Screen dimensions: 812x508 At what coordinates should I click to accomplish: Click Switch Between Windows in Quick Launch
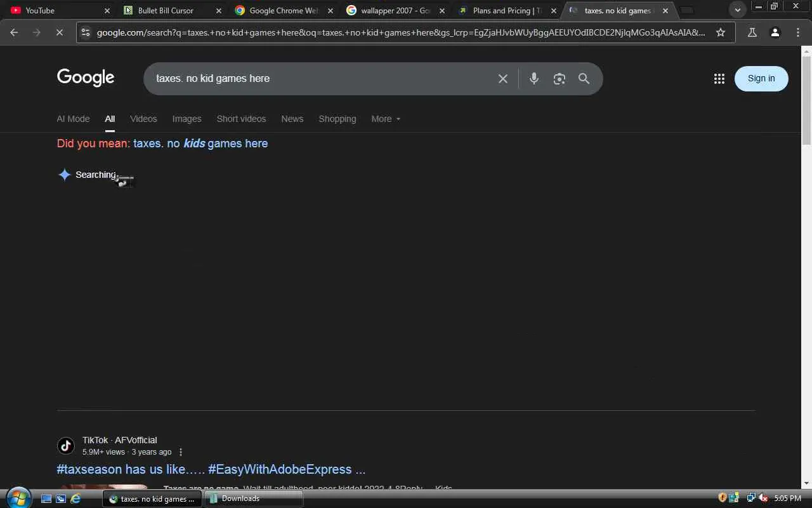tap(61, 498)
